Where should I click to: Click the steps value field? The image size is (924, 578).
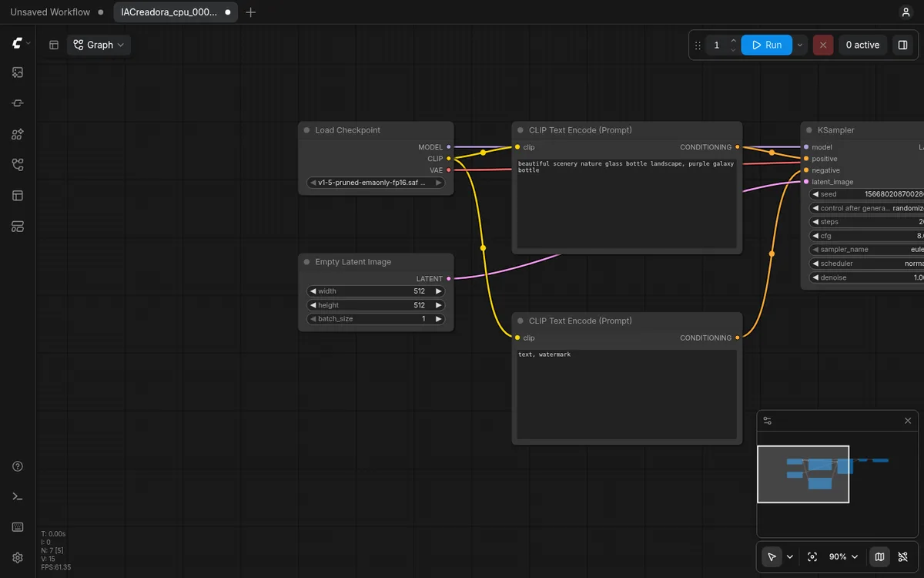867,222
